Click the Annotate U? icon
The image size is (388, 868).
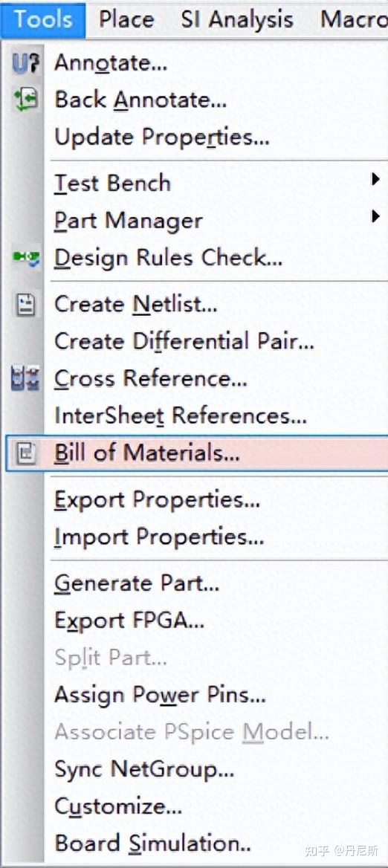coord(25,63)
